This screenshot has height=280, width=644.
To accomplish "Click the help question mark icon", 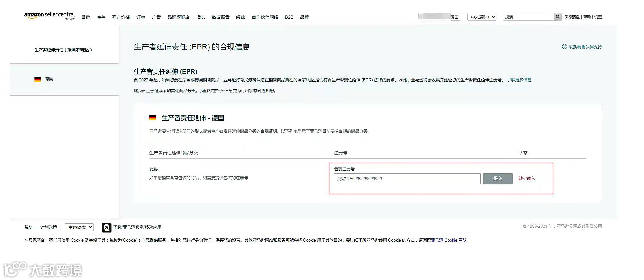I will (x=564, y=47).
